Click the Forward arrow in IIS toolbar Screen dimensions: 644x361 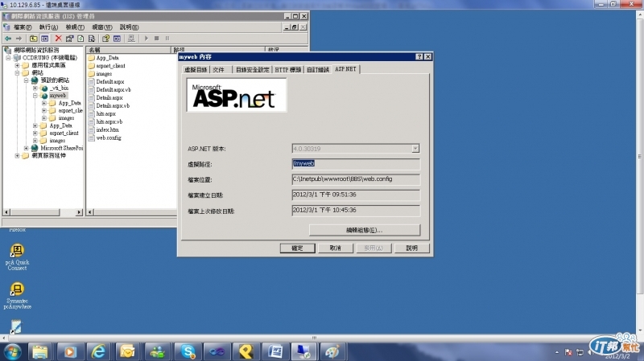pyautogui.click(x=19, y=39)
